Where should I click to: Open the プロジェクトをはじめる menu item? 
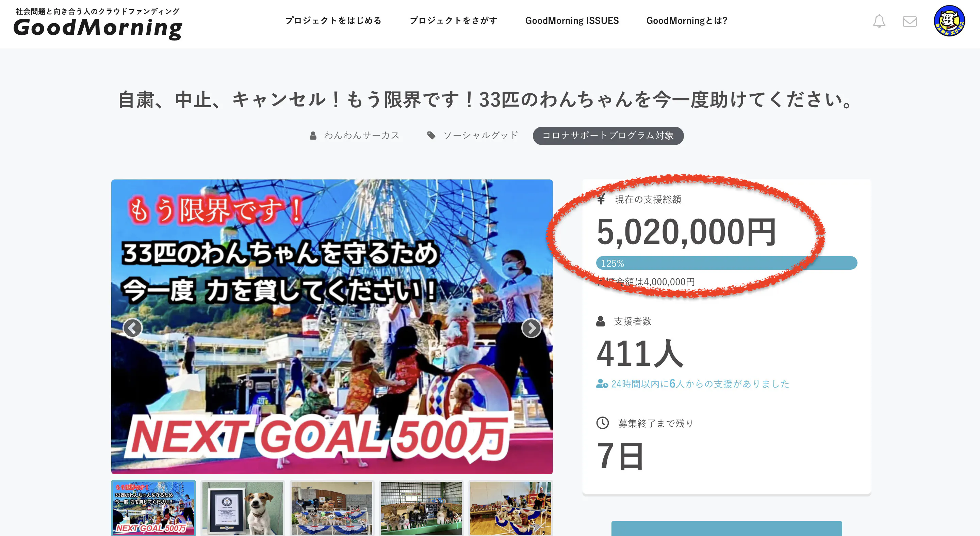coord(333,20)
